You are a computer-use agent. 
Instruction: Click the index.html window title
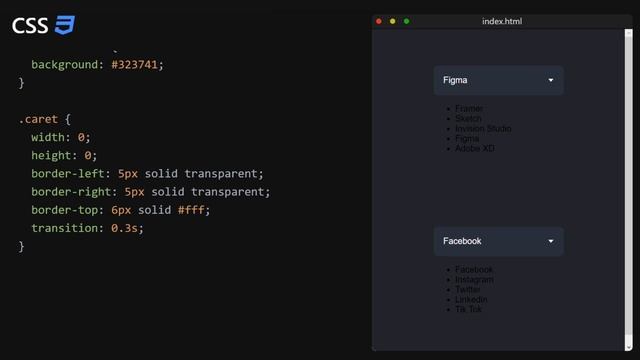coord(502,21)
